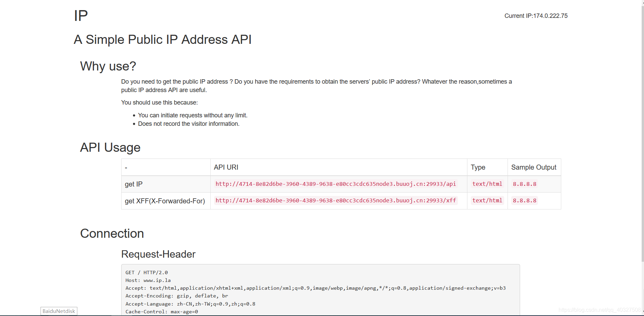
Task: Click the 'Why use?' heading
Action: (x=108, y=66)
